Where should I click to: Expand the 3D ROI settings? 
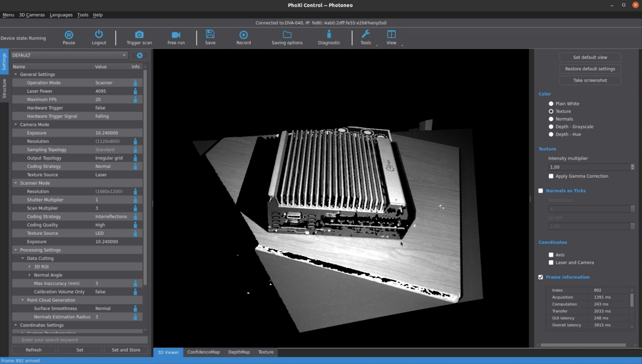tap(30, 267)
